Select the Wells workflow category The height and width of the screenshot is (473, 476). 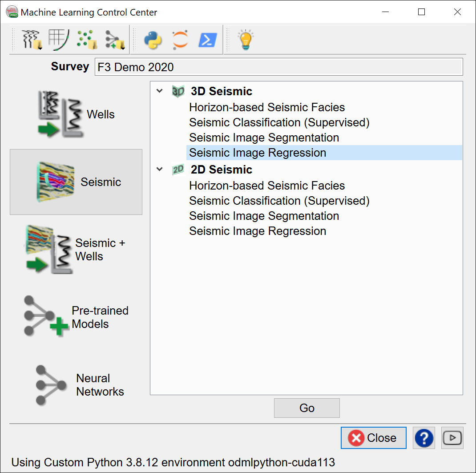click(76, 115)
